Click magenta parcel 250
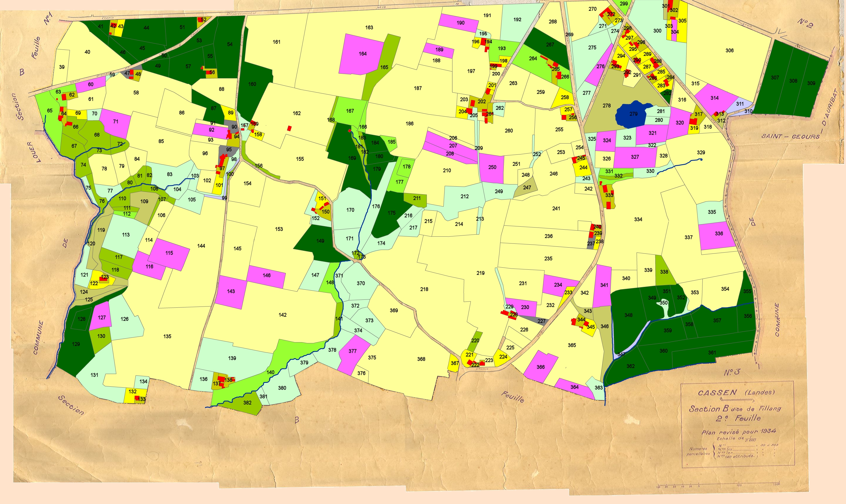Image resolution: width=846 pixels, height=504 pixels. click(x=492, y=167)
